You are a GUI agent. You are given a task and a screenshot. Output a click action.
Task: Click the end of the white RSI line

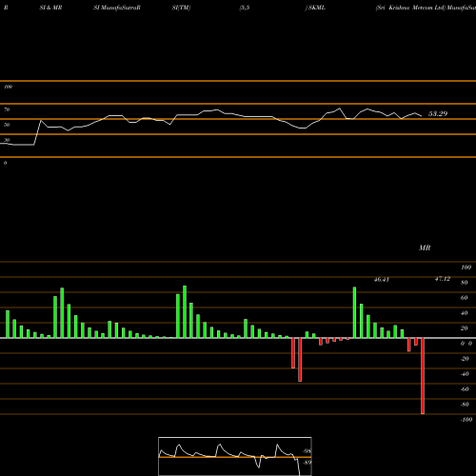point(422,116)
